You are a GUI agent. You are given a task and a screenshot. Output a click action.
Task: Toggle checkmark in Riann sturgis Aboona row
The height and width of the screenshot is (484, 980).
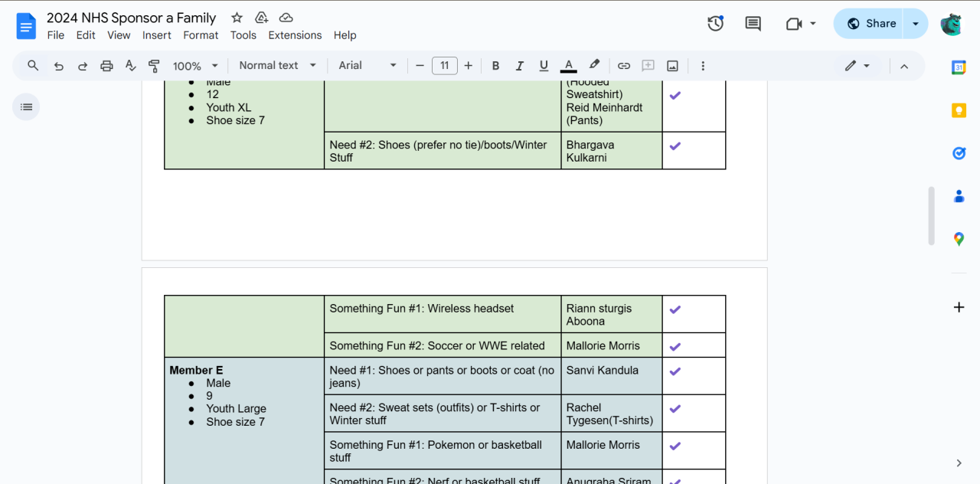click(x=675, y=309)
